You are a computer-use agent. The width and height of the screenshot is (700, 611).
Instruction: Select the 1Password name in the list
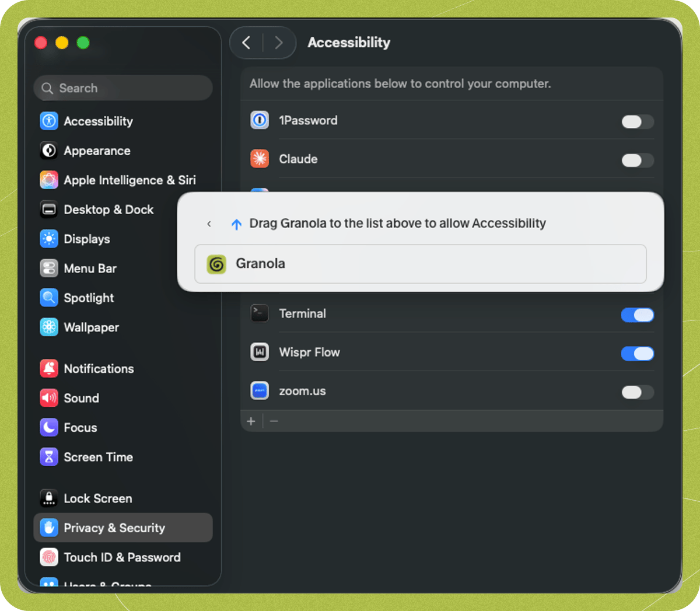(308, 120)
